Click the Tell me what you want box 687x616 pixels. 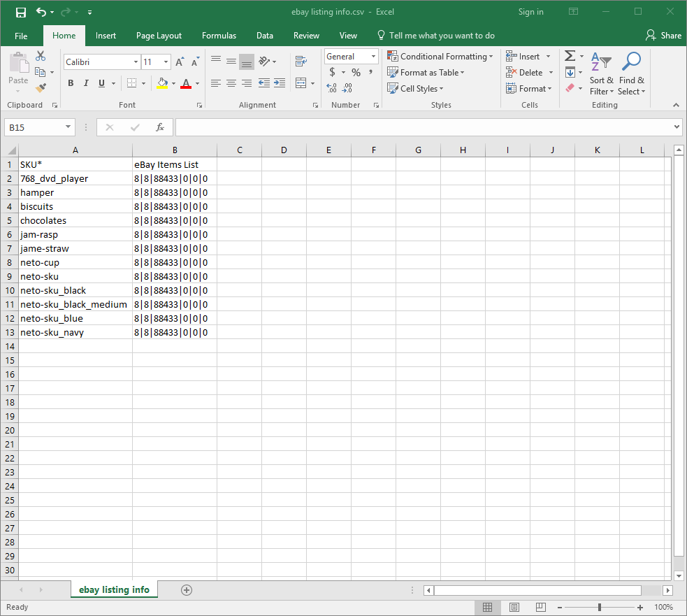point(436,36)
